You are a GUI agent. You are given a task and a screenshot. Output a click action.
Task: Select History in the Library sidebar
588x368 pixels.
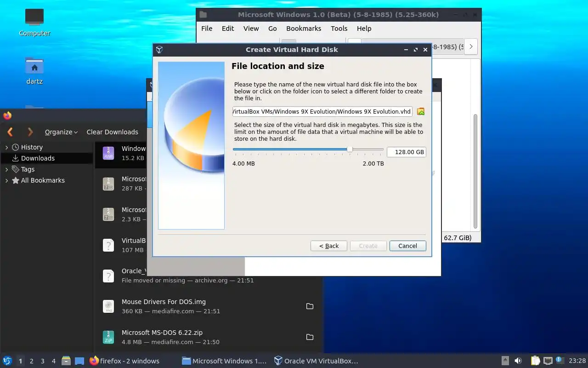(46, 147)
